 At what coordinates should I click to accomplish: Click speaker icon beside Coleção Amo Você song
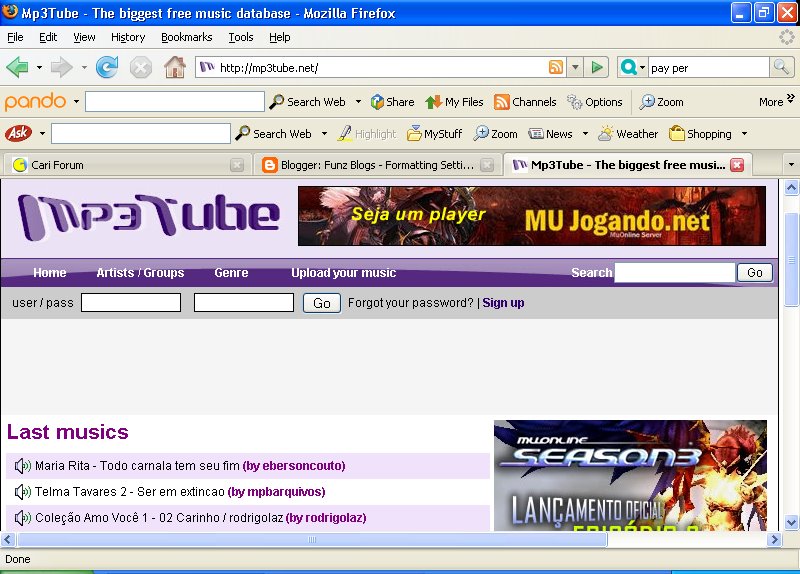22,518
